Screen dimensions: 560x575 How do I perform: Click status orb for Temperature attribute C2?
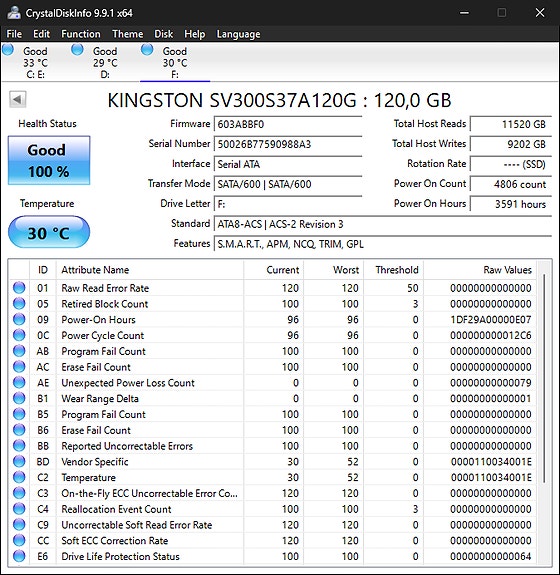click(19, 477)
